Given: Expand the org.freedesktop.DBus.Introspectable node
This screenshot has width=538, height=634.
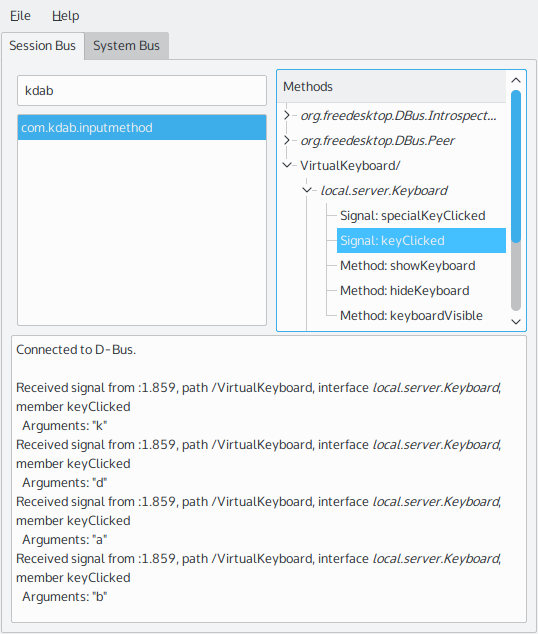Looking at the screenshot, I should click(287, 115).
